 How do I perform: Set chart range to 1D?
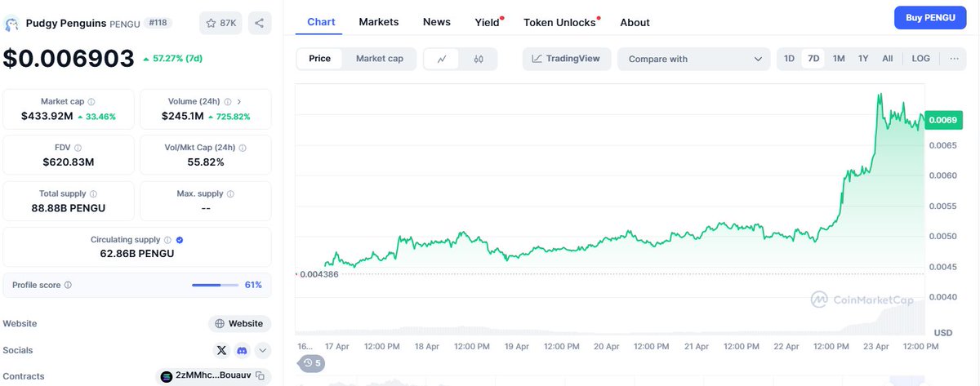(x=789, y=59)
